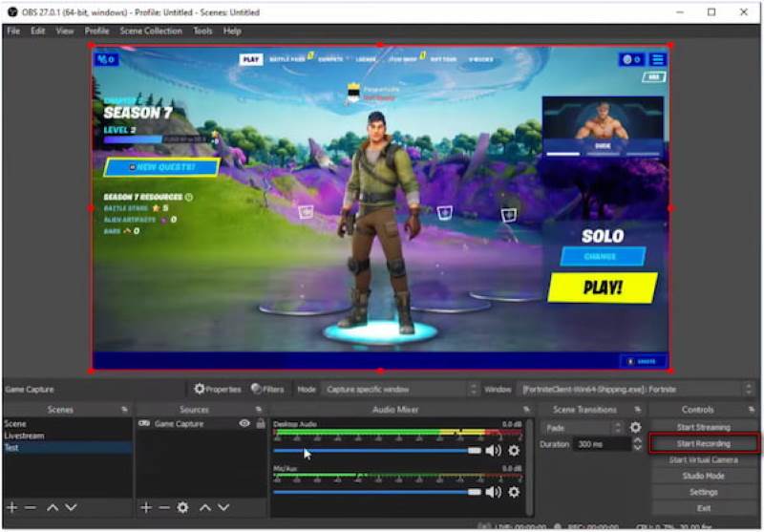The image size is (764, 532).
Task: Open the File menu
Action: pos(13,32)
